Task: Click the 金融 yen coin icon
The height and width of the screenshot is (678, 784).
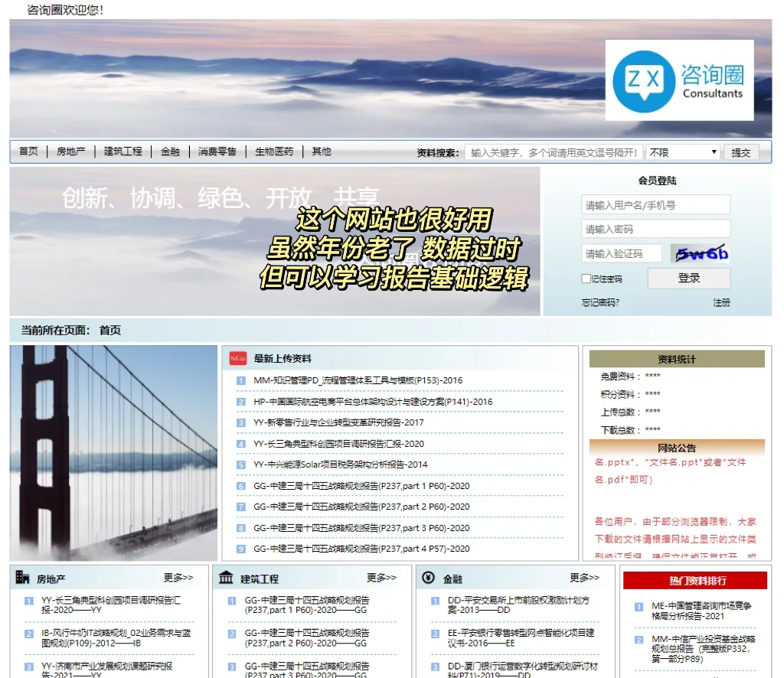Action: pyautogui.click(x=429, y=578)
